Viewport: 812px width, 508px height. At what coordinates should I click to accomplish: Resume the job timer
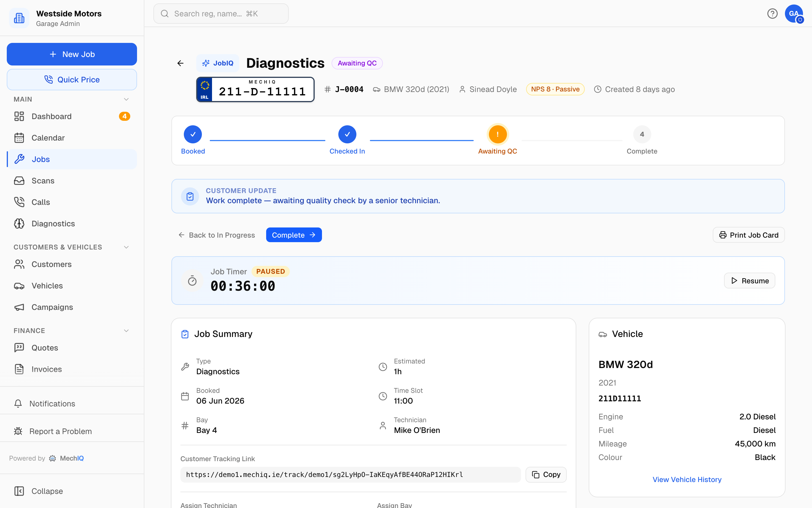point(750,281)
